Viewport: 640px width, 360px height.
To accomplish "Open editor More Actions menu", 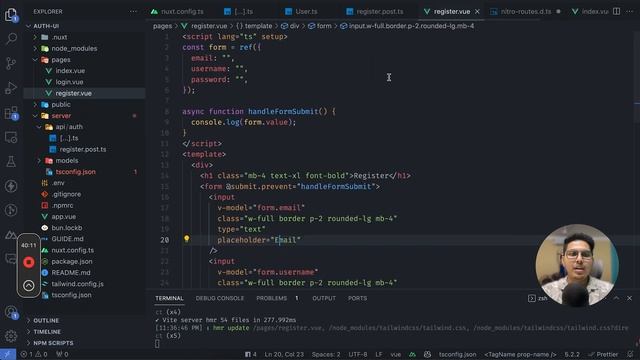I will point(630,11).
